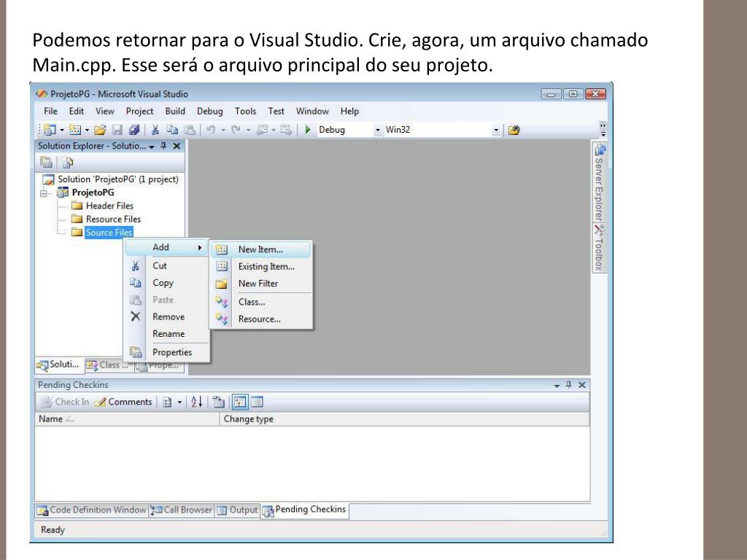Select the Resource Files folder

click(113, 219)
